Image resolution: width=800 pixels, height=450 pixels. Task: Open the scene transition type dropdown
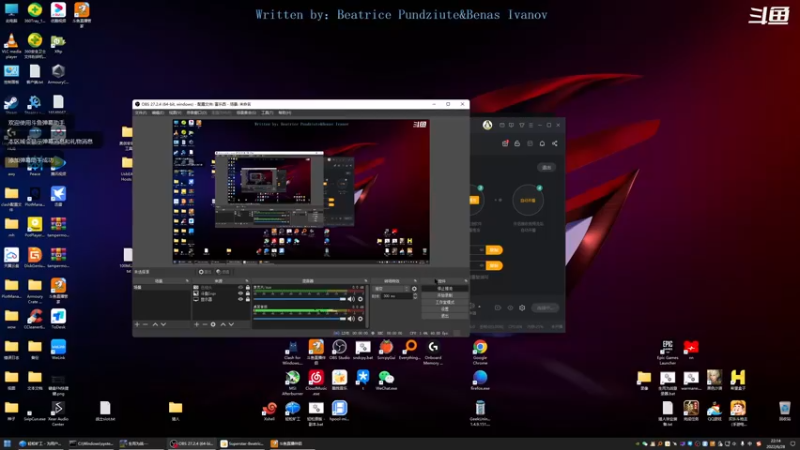pyautogui.click(x=392, y=289)
